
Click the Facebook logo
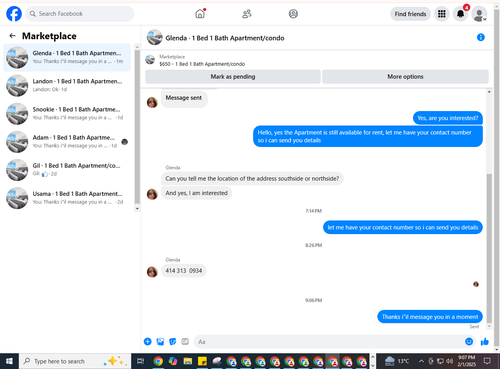click(x=14, y=14)
